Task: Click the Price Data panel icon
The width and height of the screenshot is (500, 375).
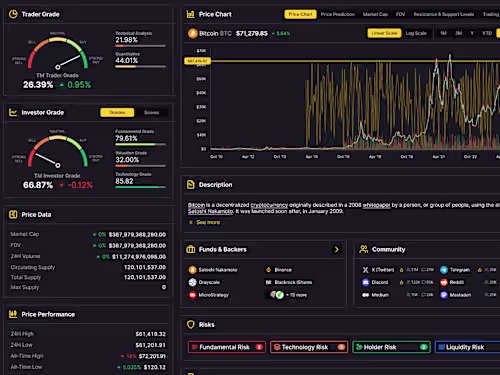Action: (13, 214)
